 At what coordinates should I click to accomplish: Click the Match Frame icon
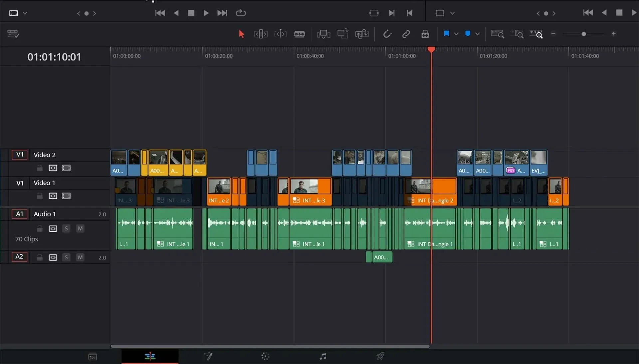click(x=374, y=13)
